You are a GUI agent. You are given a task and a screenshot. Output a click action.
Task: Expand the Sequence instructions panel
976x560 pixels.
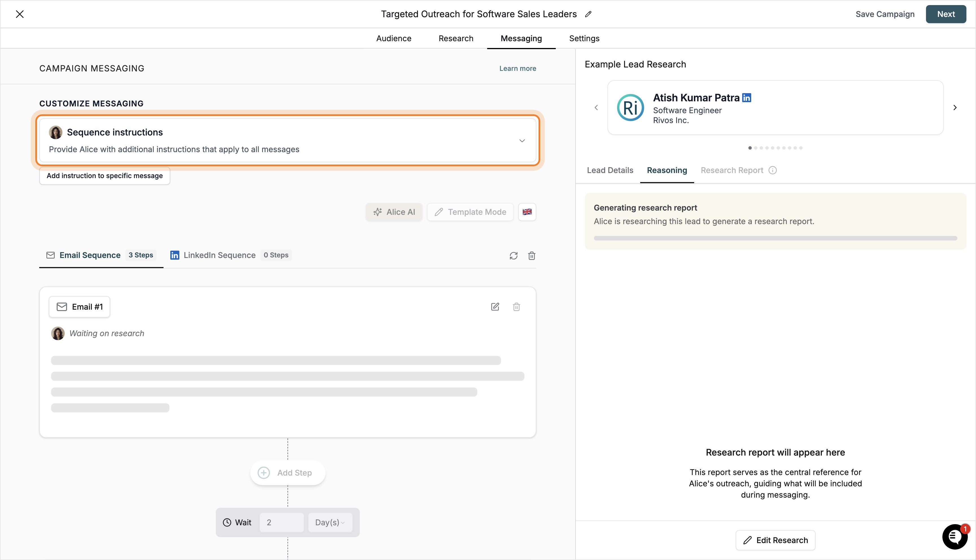click(x=522, y=140)
